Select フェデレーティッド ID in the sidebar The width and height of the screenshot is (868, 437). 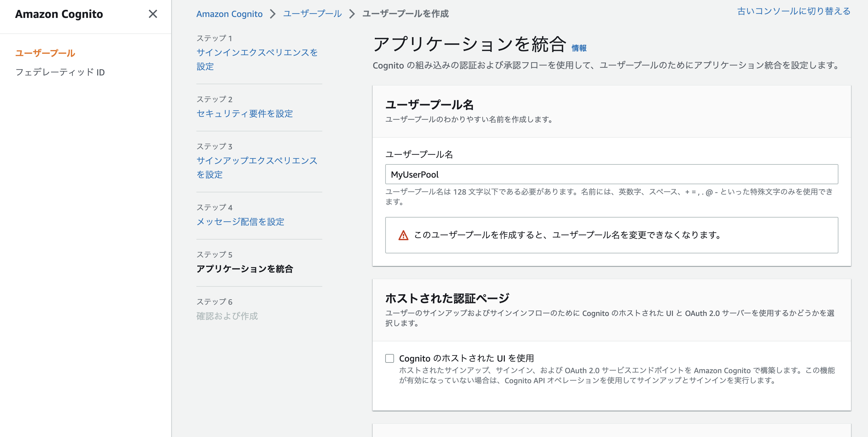click(x=61, y=72)
